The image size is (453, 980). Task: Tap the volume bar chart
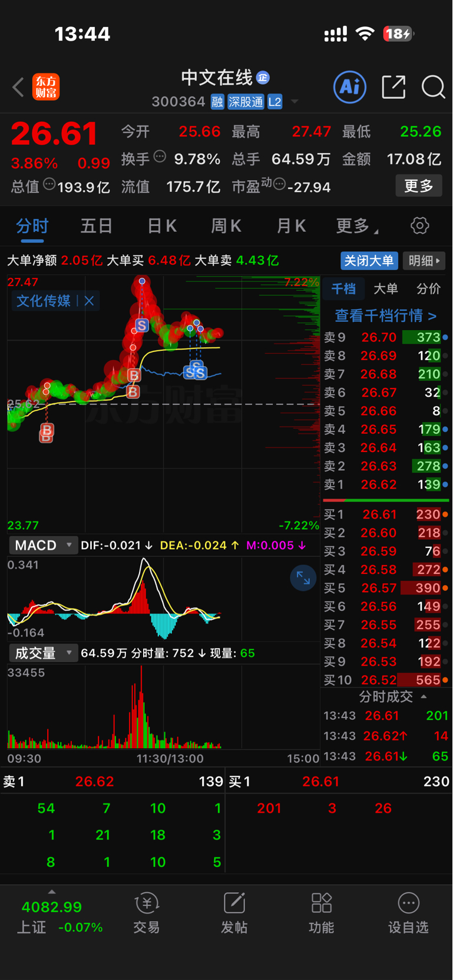tap(163, 706)
